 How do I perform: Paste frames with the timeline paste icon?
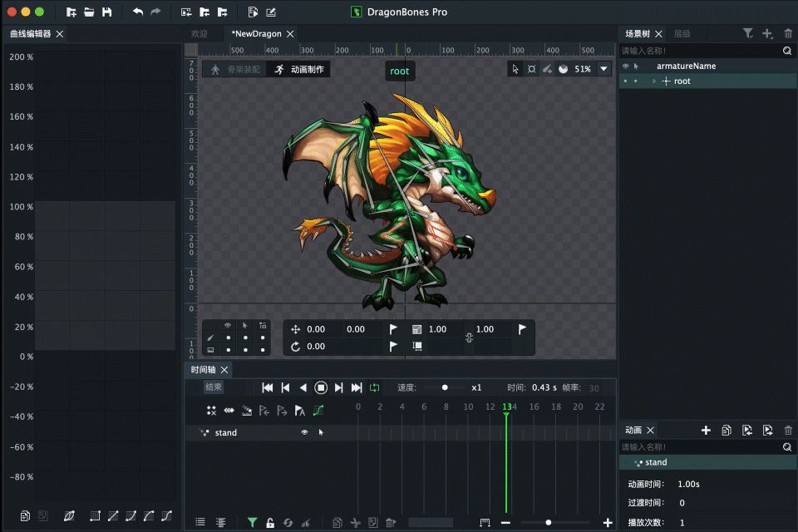373,523
